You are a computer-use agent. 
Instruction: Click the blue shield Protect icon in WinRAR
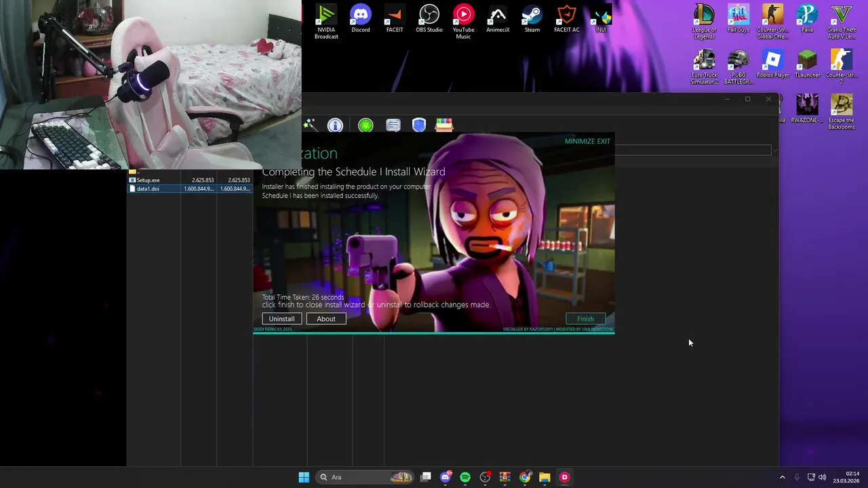418,125
